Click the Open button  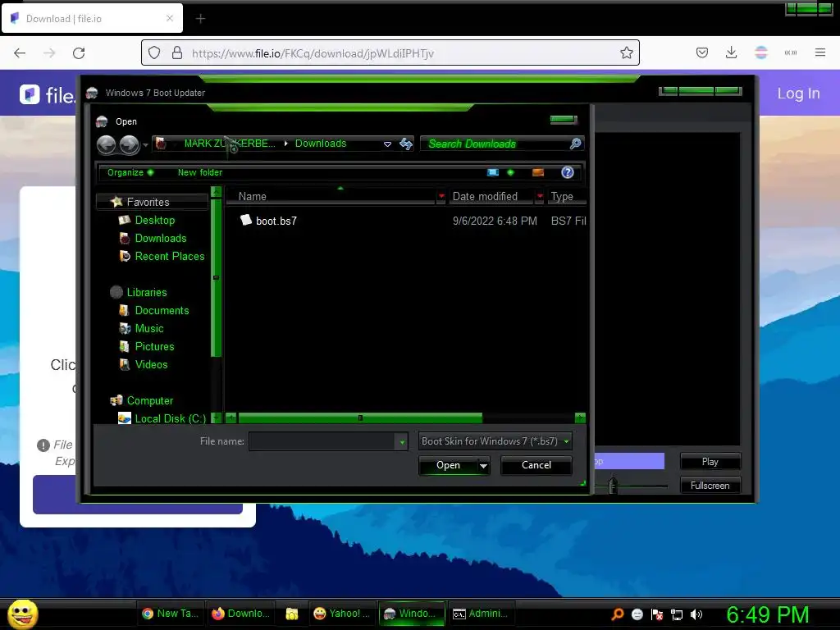pos(448,466)
